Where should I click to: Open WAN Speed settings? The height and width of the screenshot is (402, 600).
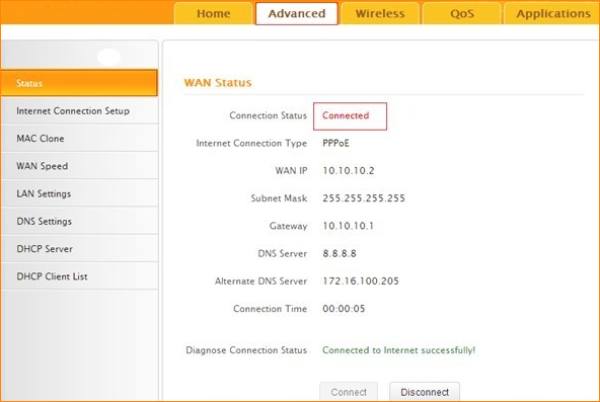click(x=79, y=166)
